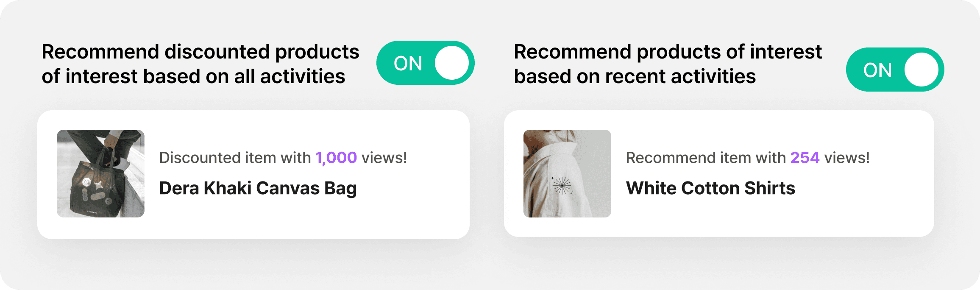This screenshot has width=980, height=290.
Task: Click the star badge on the canvas bag image
Action: click(99, 185)
